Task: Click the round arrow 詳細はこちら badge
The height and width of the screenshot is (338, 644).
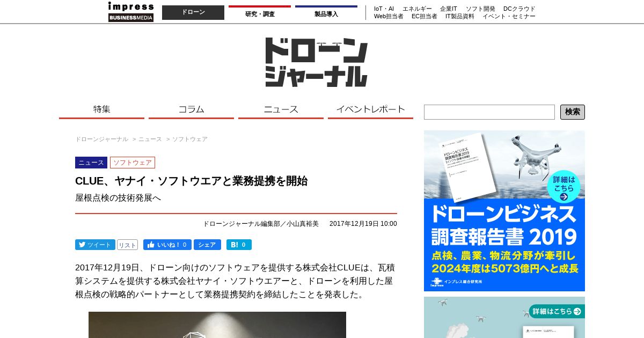Action: [x=563, y=187]
